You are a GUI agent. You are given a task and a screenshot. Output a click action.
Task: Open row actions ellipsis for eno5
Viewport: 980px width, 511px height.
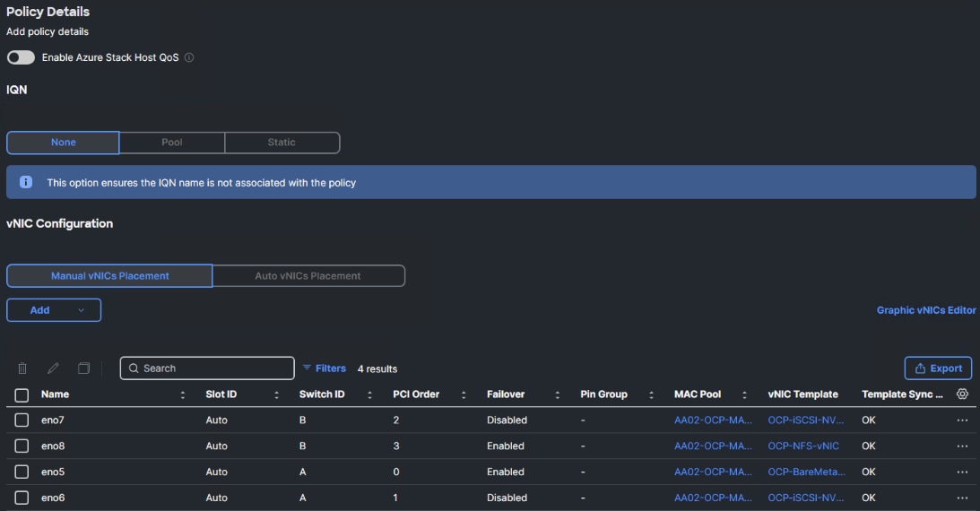coord(963,472)
